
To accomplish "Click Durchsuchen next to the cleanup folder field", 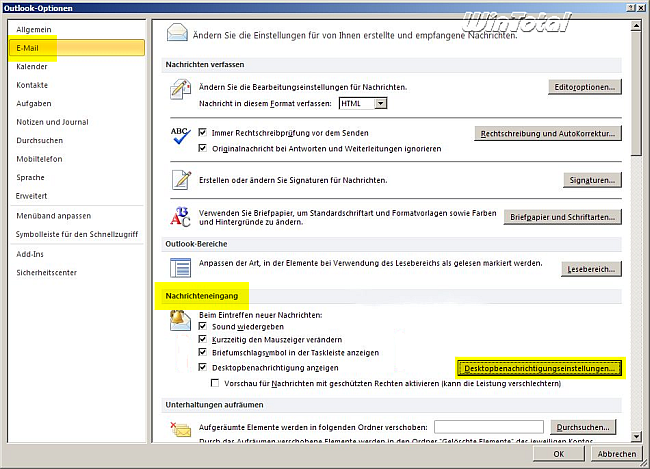I will [583, 427].
